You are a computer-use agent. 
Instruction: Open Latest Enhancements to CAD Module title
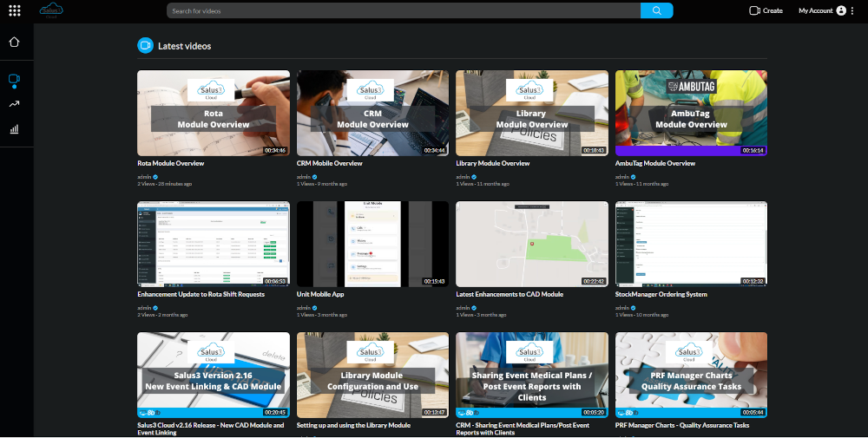click(510, 294)
